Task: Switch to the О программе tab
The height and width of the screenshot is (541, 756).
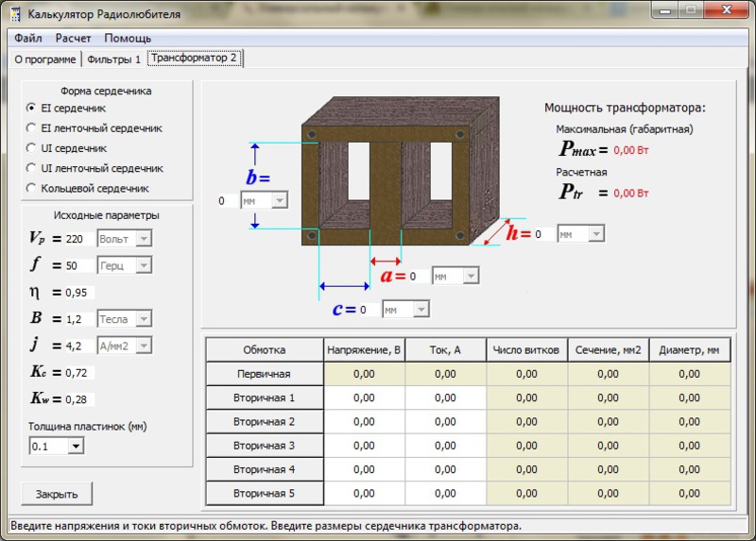Action: (x=44, y=59)
